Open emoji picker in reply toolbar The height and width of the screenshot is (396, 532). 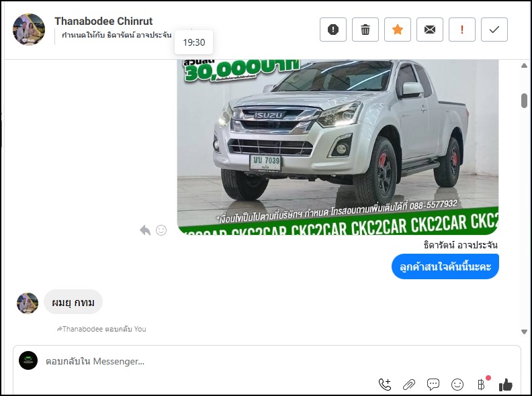pyautogui.click(x=457, y=385)
